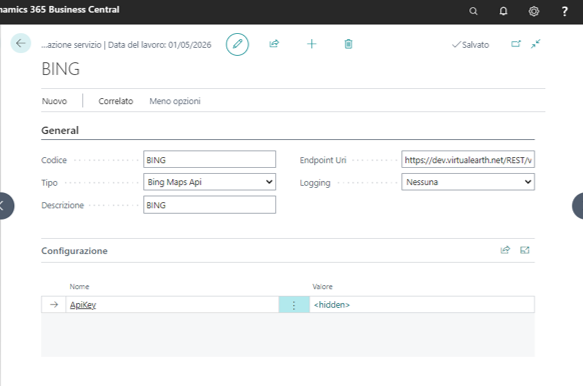This screenshot has width=583, height=386.
Task: Click the pencil edit icon
Action: point(237,44)
